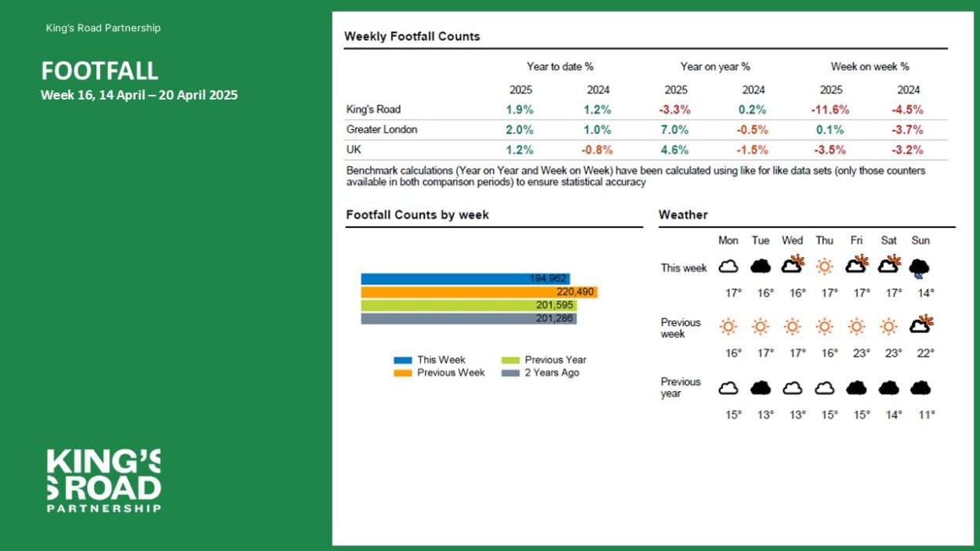
Task: Select the orange bar showing 220,490
Action: point(479,292)
